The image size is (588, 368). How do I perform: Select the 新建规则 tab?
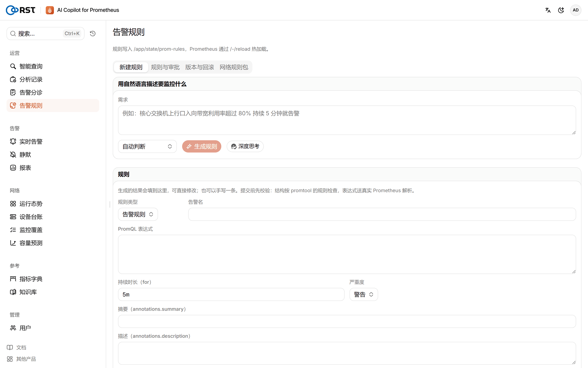[x=131, y=67]
